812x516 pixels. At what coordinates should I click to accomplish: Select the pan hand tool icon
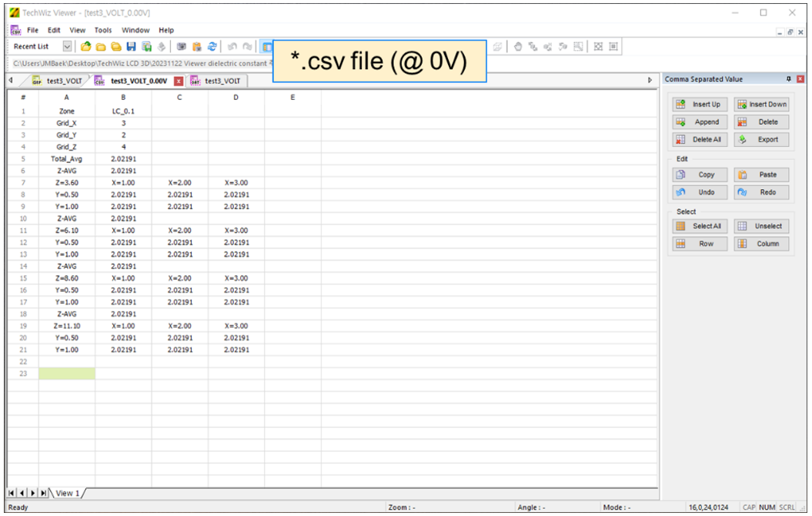[x=518, y=47]
